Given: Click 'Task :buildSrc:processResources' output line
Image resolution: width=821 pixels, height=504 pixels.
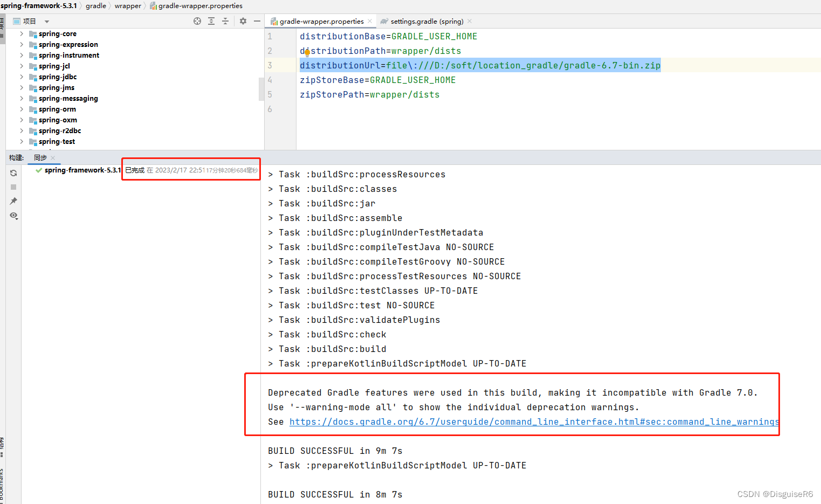Looking at the screenshot, I should click(x=357, y=174).
